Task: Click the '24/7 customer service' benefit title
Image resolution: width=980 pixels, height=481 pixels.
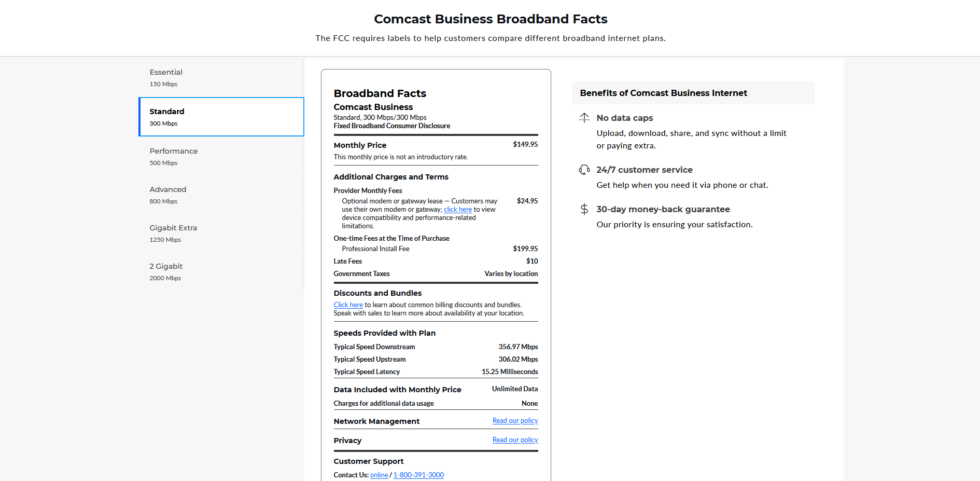Action: coord(644,170)
